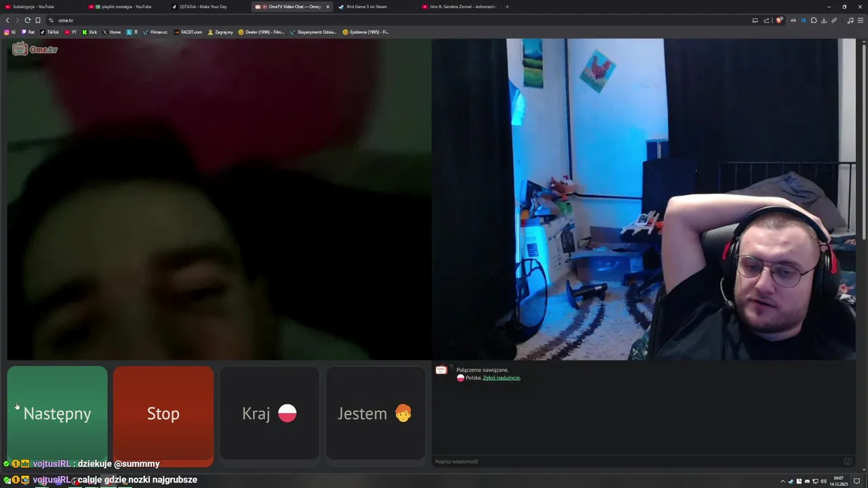Click the green Następny button
The width and height of the screenshot is (868, 488).
pos(57,413)
